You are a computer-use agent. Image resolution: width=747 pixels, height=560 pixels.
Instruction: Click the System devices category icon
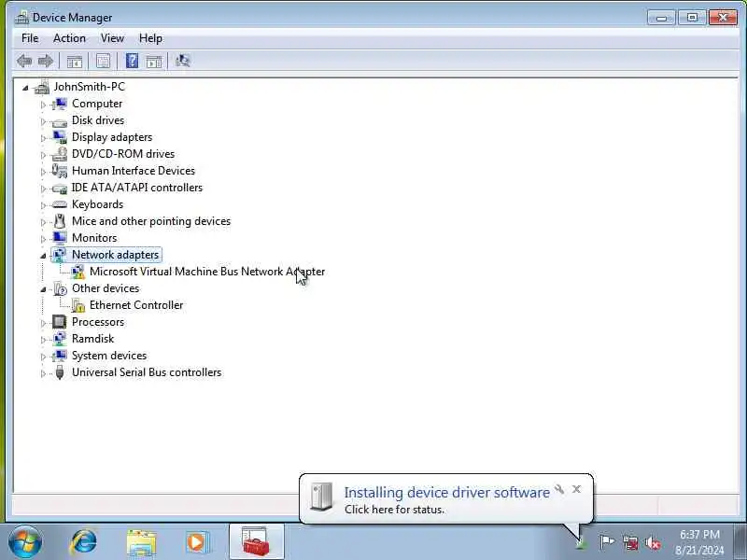[x=60, y=356]
